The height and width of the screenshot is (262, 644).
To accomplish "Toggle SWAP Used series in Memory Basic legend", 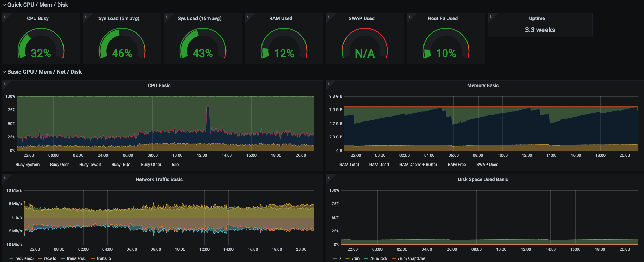I will pos(487,165).
